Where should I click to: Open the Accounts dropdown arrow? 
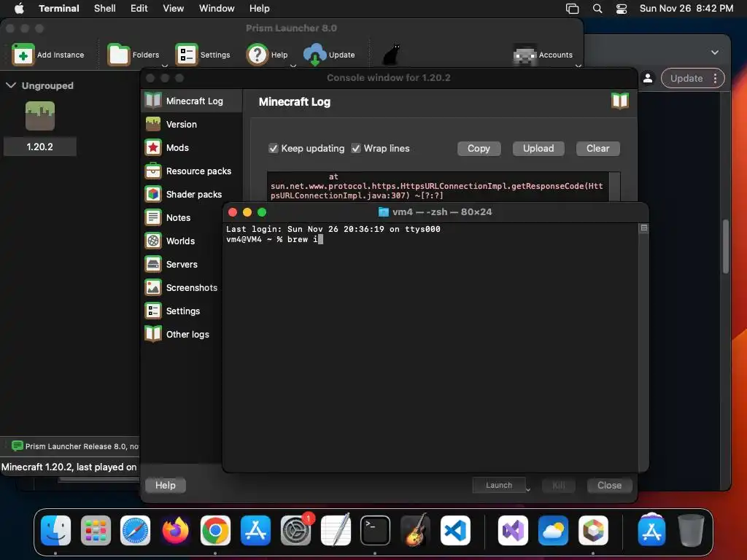pos(578,66)
